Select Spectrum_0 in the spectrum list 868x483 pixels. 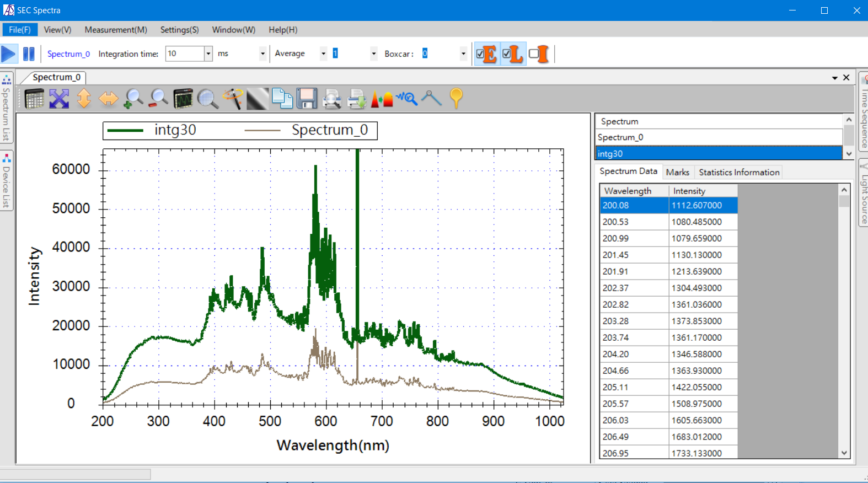717,137
